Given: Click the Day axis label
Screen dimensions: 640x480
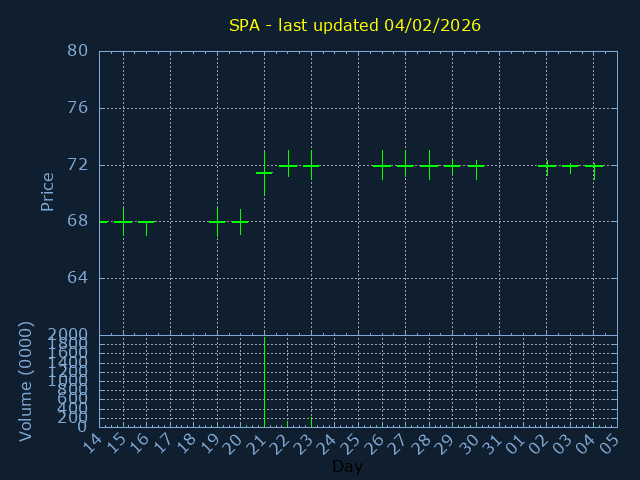Looking at the screenshot, I should (x=347, y=467).
